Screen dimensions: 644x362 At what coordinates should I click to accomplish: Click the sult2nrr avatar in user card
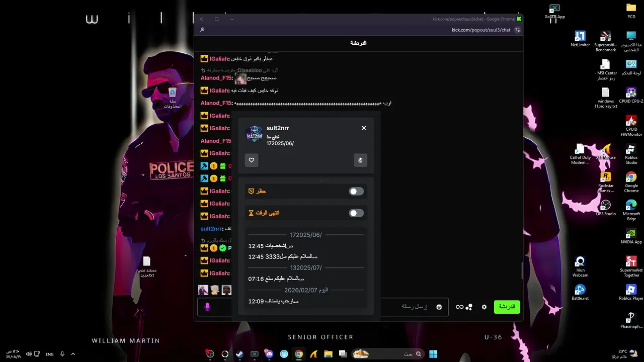point(254,134)
